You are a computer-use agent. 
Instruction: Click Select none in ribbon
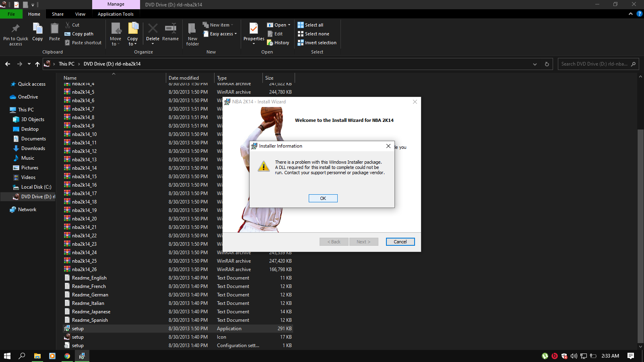pos(313,34)
